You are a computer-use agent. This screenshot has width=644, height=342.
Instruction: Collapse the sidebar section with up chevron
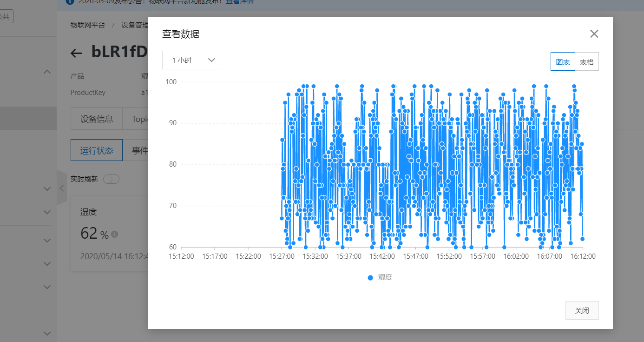coord(47,72)
